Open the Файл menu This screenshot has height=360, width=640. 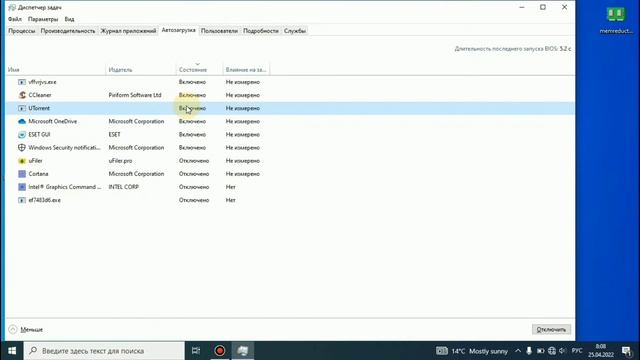15,19
